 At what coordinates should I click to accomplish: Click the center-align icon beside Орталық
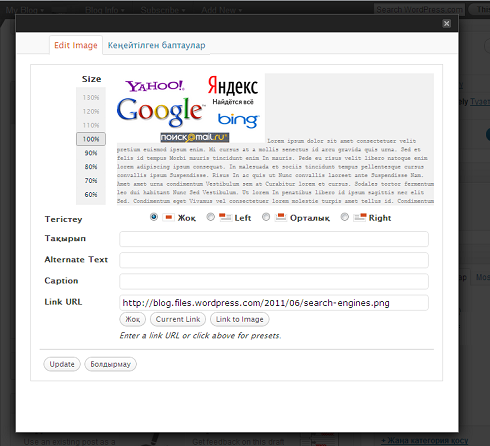click(x=281, y=218)
